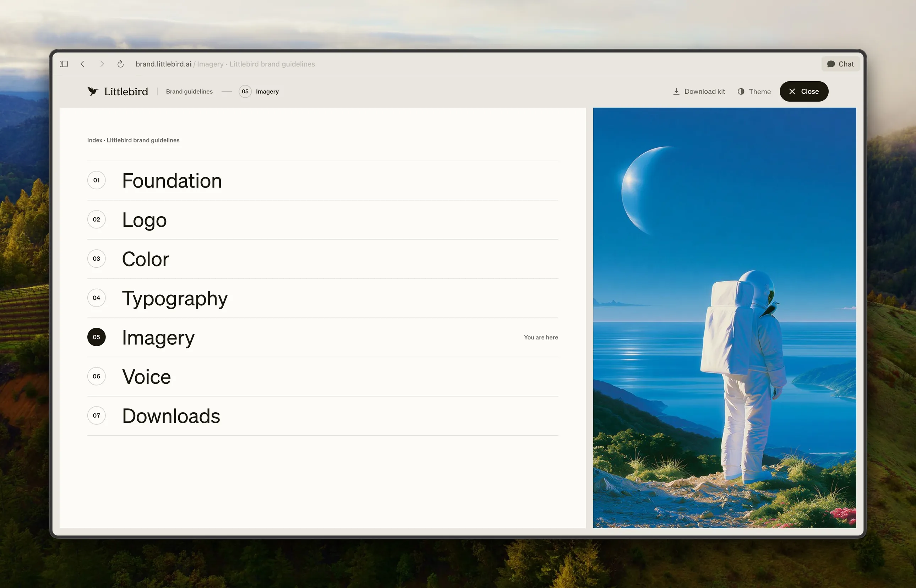
Task: Click the Littlebird bird logo
Action: pos(92,91)
